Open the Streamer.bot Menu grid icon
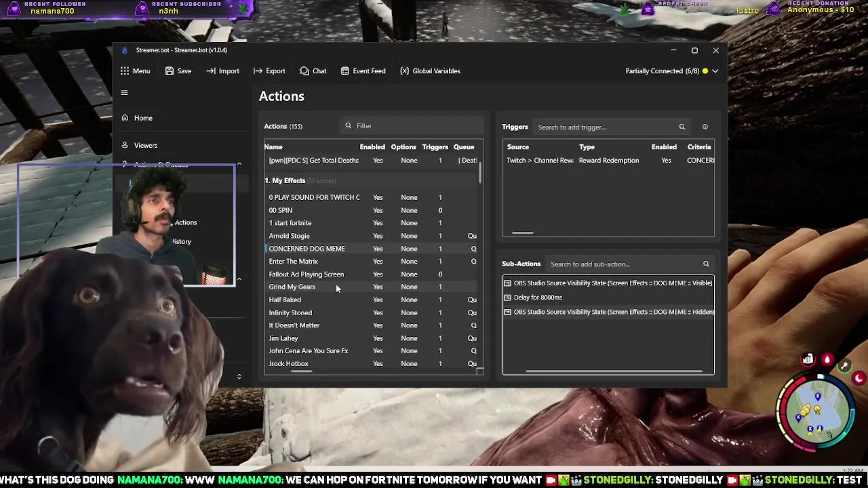This screenshot has height=488, width=868. tap(125, 70)
